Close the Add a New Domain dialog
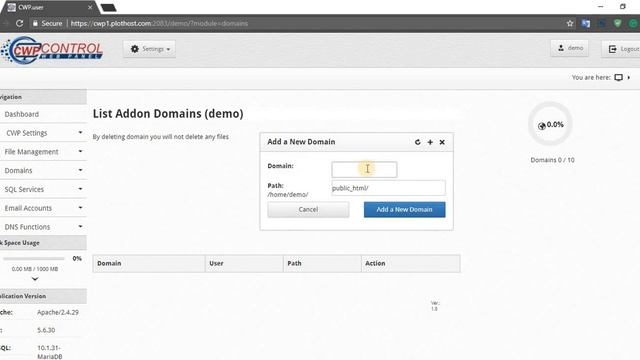This screenshot has width=640, height=360. pos(442,142)
